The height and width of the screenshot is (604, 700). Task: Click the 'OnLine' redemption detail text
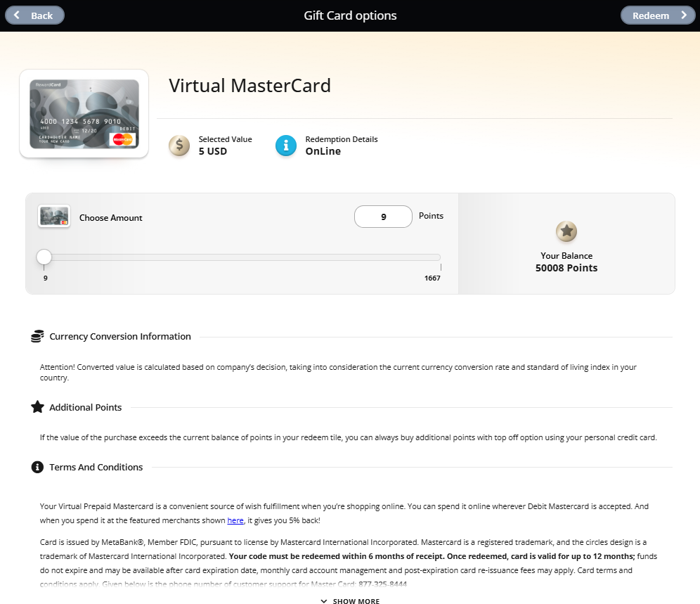pos(323,151)
